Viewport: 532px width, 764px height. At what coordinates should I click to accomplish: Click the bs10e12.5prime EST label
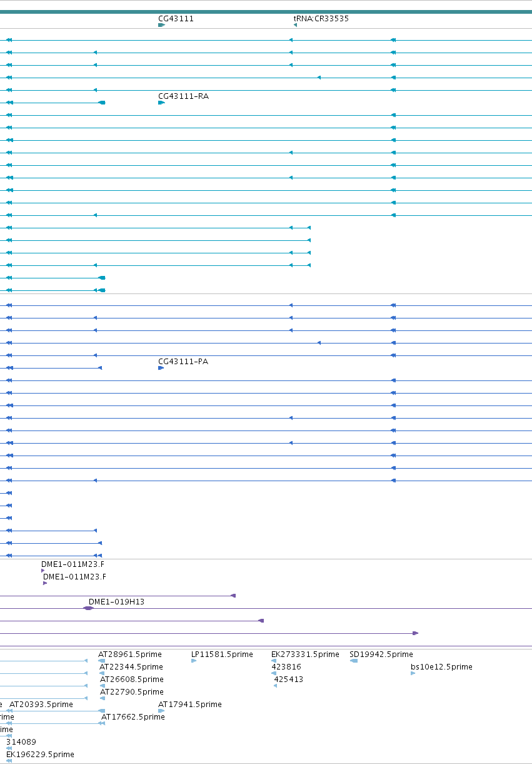coord(441,667)
